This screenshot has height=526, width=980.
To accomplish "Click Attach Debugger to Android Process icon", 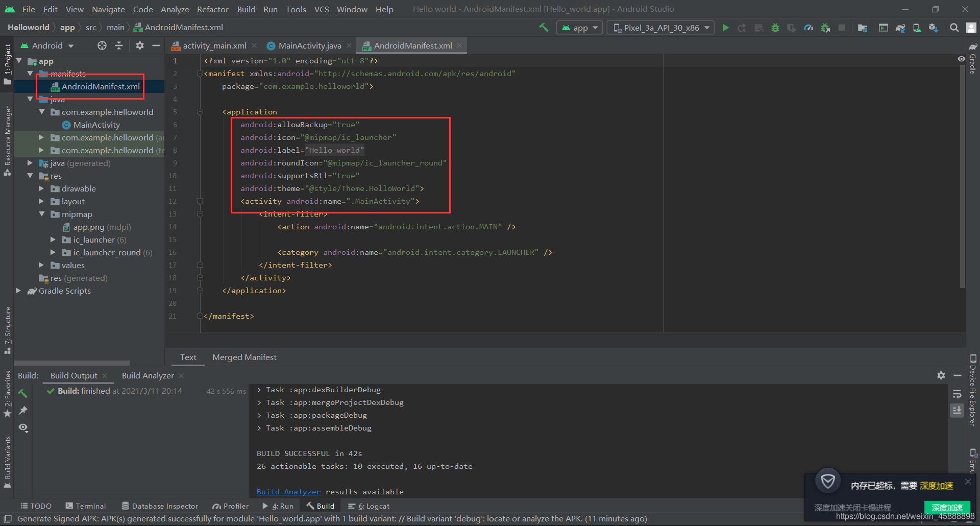I will point(825,28).
